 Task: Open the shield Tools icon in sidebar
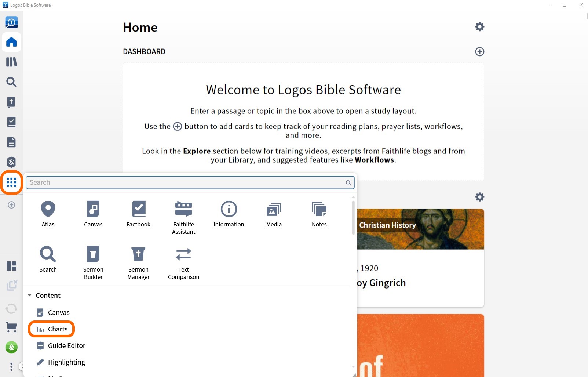coord(11,162)
